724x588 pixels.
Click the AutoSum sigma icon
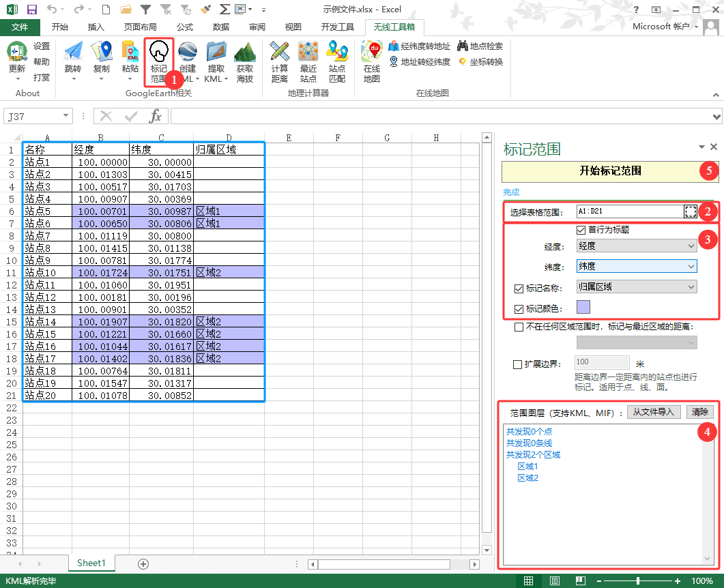225,10
